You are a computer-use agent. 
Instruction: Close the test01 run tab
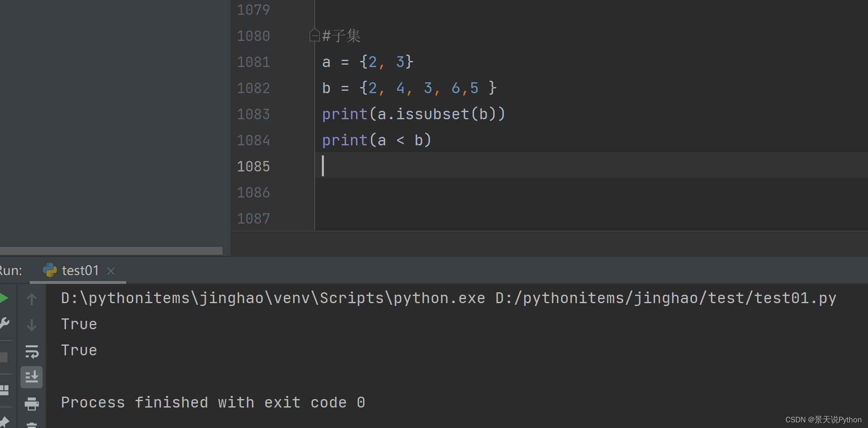pos(111,271)
